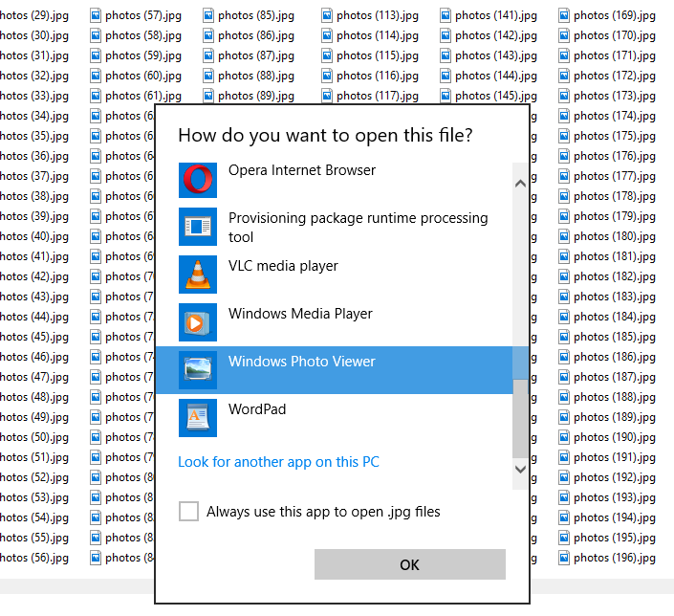This screenshot has height=616, width=674.
Task: Click the file icon of photos (180).jpg
Action: (x=564, y=236)
